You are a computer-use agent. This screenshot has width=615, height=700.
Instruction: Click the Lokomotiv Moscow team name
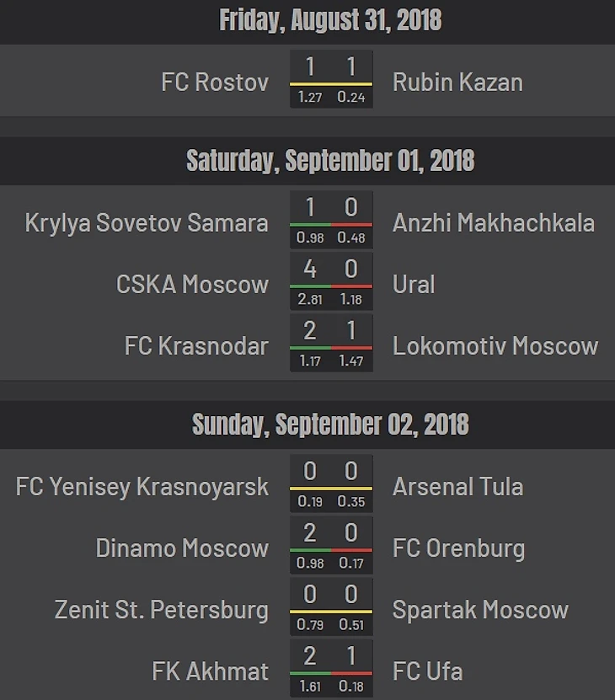[x=495, y=346]
